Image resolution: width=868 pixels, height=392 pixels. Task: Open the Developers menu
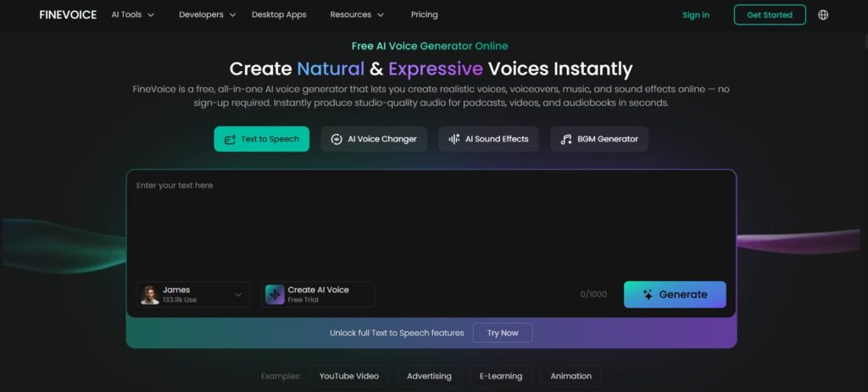(207, 15)
